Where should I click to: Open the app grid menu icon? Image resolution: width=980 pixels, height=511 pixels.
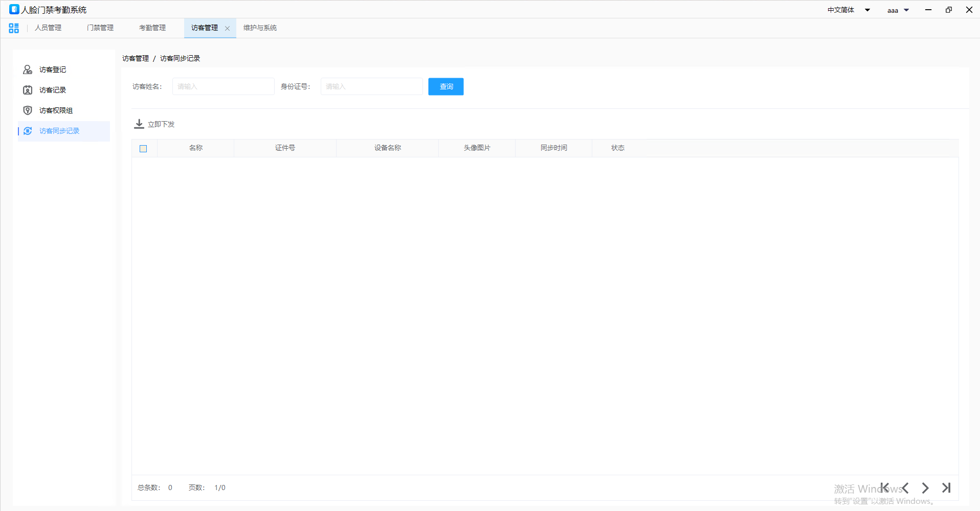[x=14, y=28]
